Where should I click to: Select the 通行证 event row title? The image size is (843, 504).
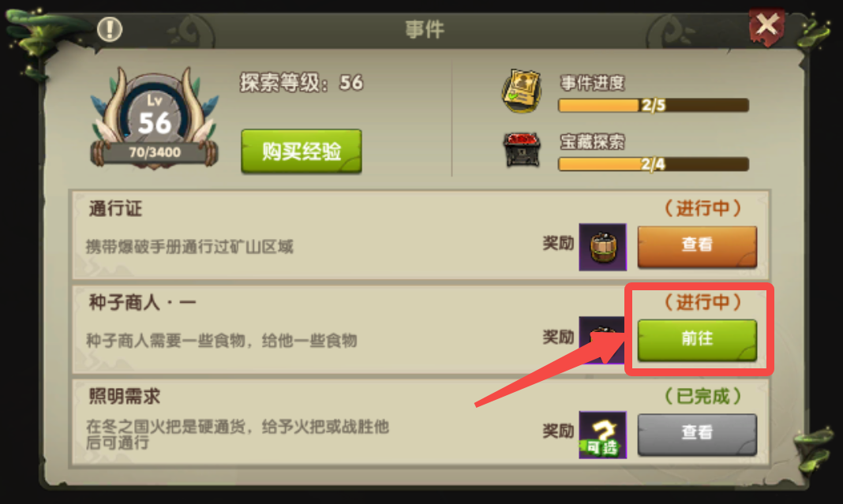tap(115, 208)
